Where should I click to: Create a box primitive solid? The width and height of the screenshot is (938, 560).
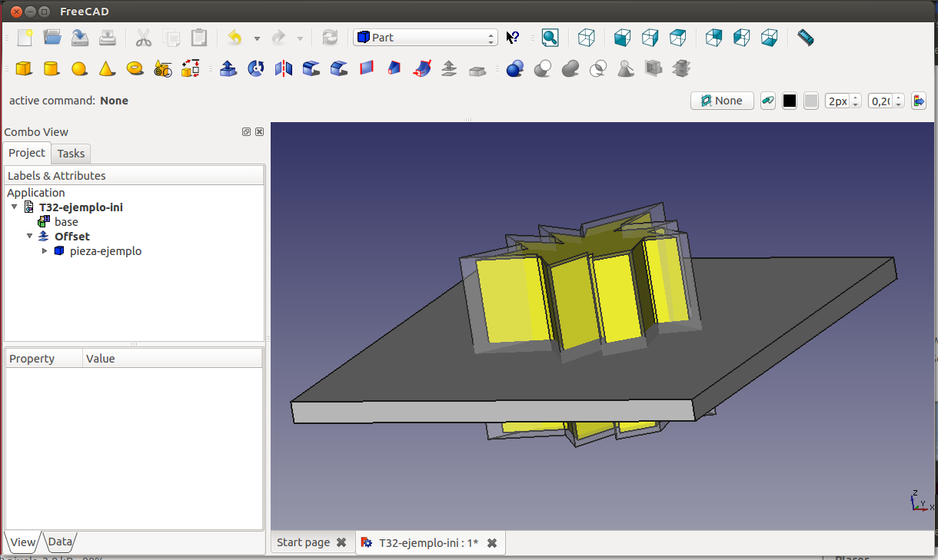tap(24, 69)
